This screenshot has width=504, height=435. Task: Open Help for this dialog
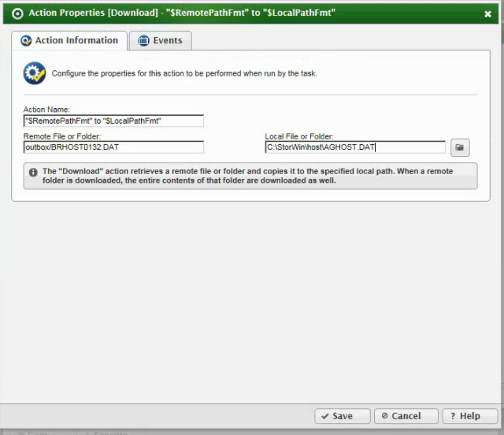pos(469,416)
